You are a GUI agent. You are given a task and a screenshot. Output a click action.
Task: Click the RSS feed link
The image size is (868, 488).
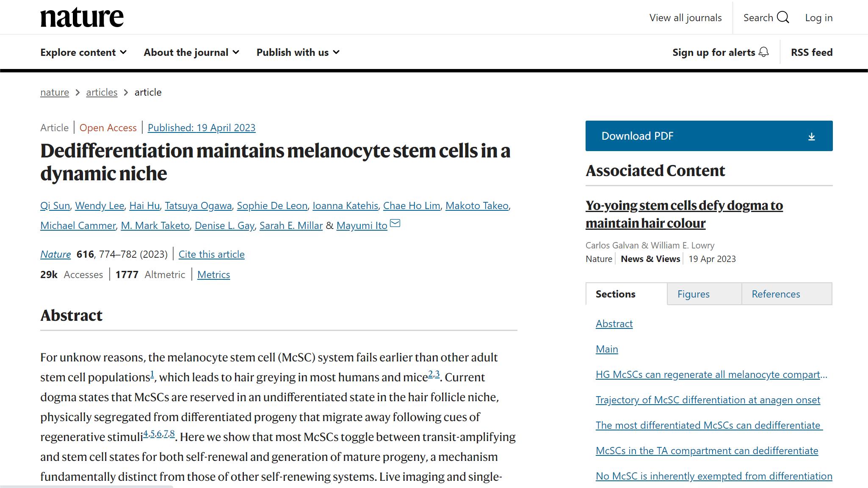(x=811, y=52)
